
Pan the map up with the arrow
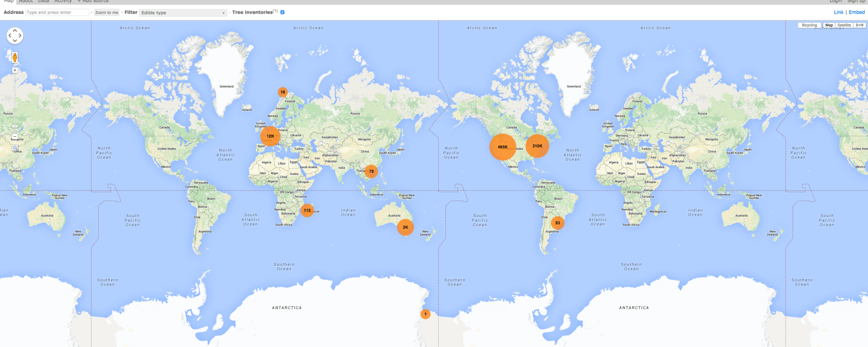(x=15, y=30)
